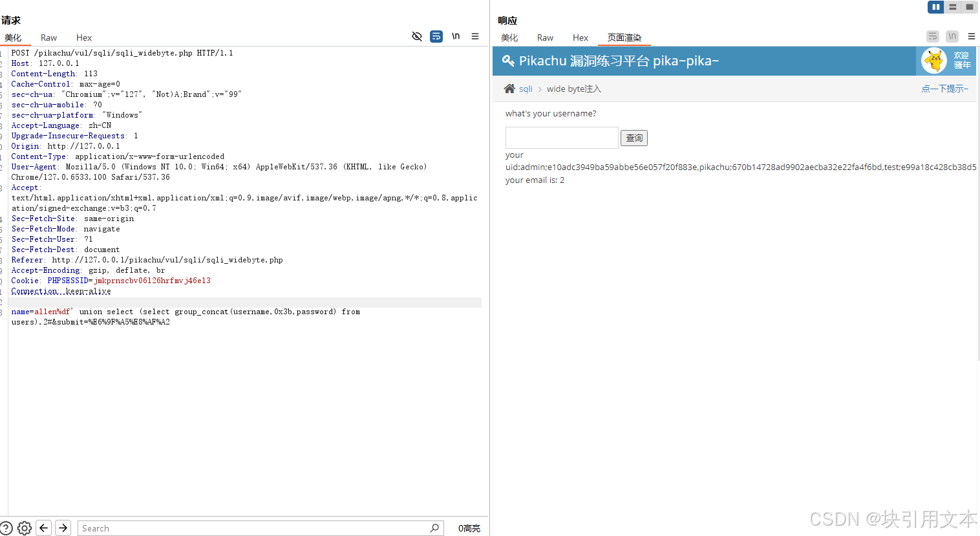The image size is (980, 536).
Task: Click Sec-Fetch-Site: same-origin line
Action: [x=72, y=219]
